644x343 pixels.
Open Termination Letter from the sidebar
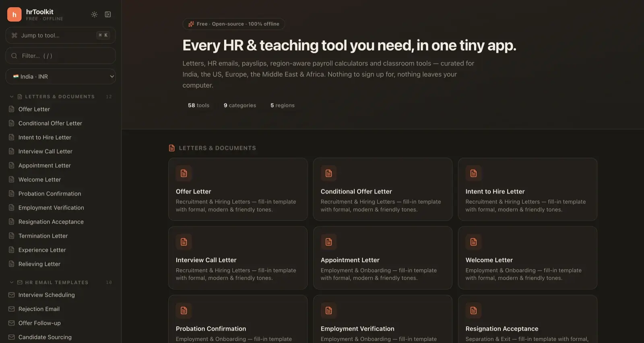61,236
